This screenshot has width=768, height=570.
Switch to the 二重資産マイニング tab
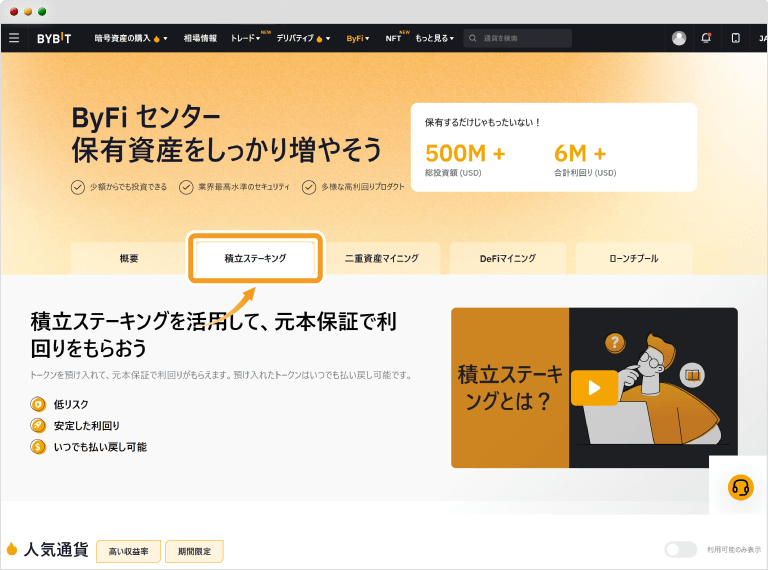pos(382,259)
